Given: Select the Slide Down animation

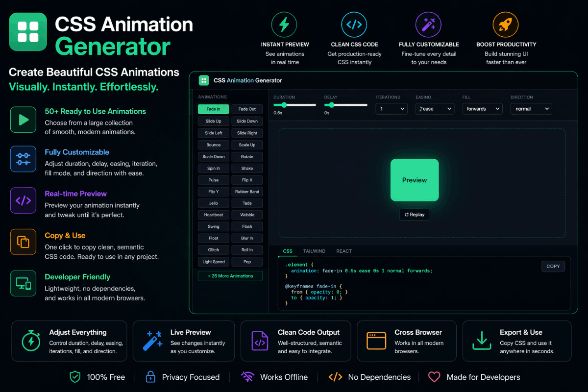Looking at the screenshot, I should (x=247, y=121).
